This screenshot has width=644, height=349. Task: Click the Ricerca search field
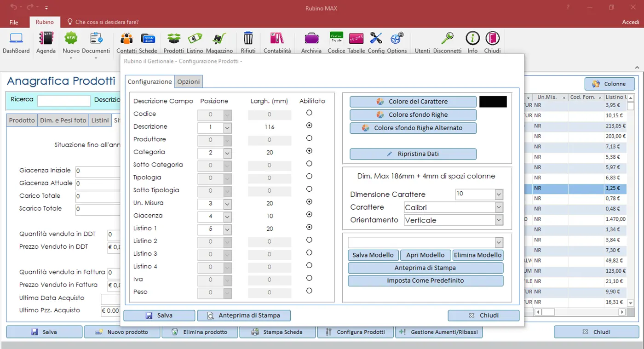pos(63,100)
